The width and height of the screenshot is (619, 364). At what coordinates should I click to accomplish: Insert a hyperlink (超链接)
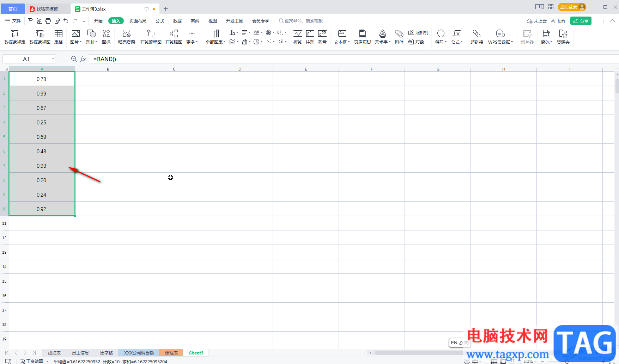point(477,37)
